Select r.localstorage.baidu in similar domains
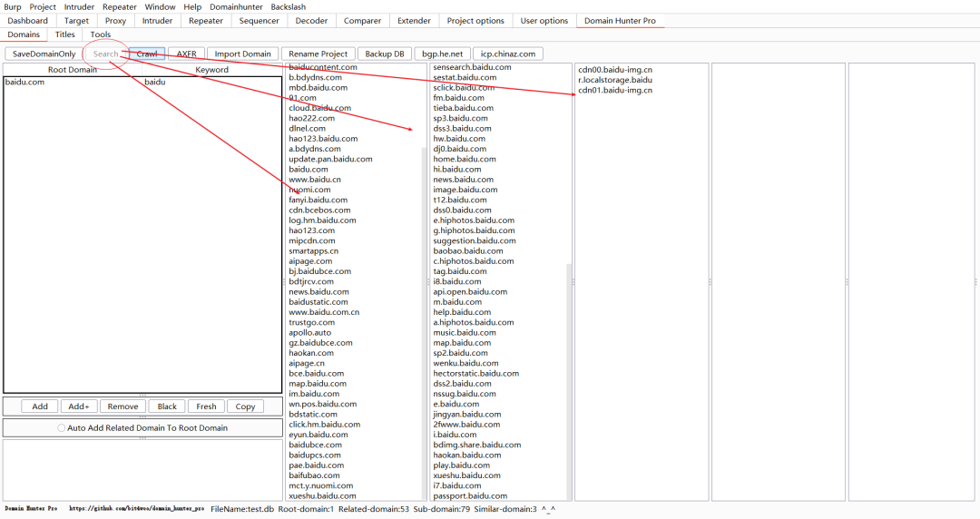Viewport: 980px width, 519px height. click(615, 80)
